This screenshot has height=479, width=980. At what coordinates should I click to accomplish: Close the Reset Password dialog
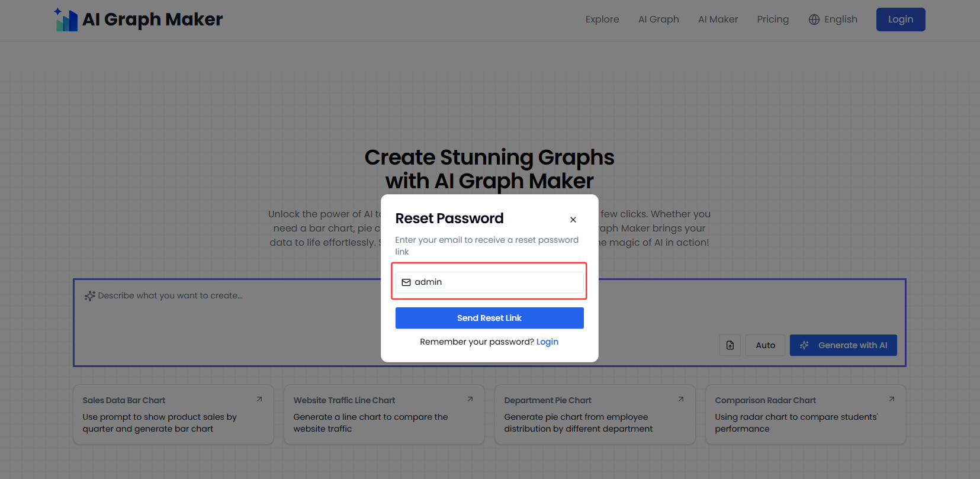pyautogui.click(x=573, y=220)
